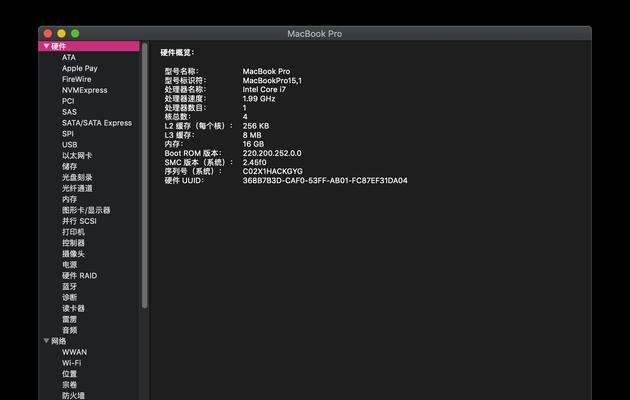Select 音频 in the hardware list
This screenshot has height=400, width=630.
[x=69, y=330]
